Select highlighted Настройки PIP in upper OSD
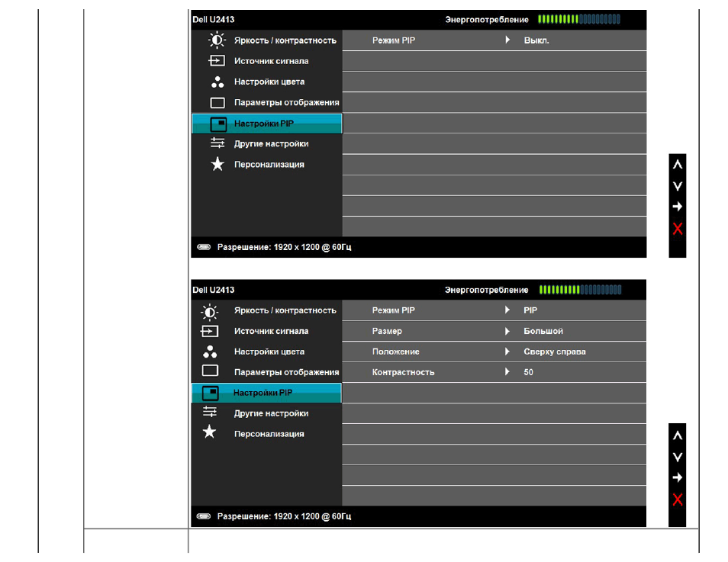This screenshot has width=728, height=562. tap(267, 124)
